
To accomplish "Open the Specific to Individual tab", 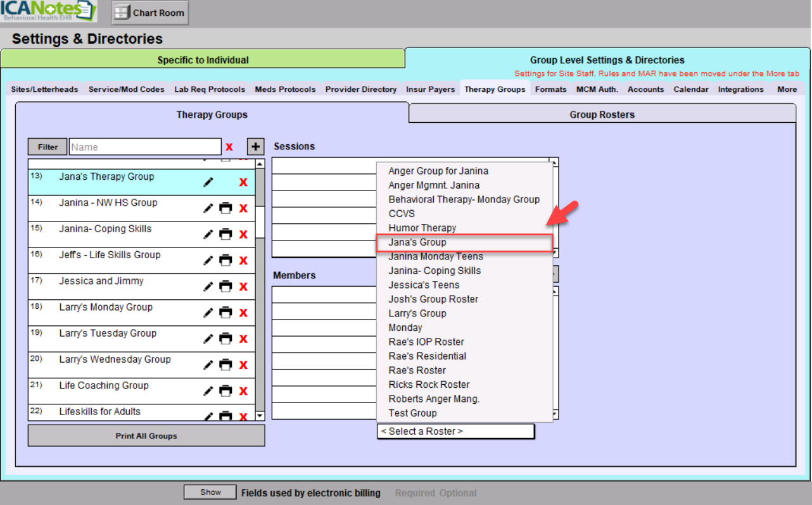I will coord(203,60).
